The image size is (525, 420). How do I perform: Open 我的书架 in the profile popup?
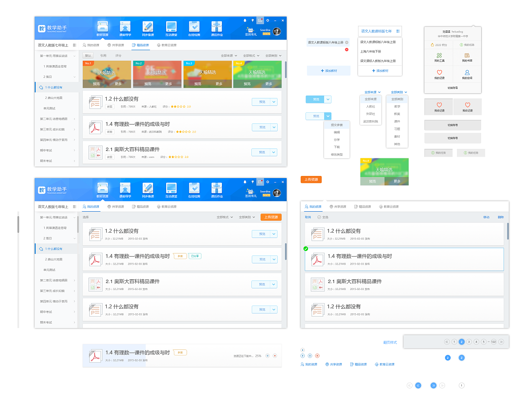pyautogui.click(x=467, y=57)
